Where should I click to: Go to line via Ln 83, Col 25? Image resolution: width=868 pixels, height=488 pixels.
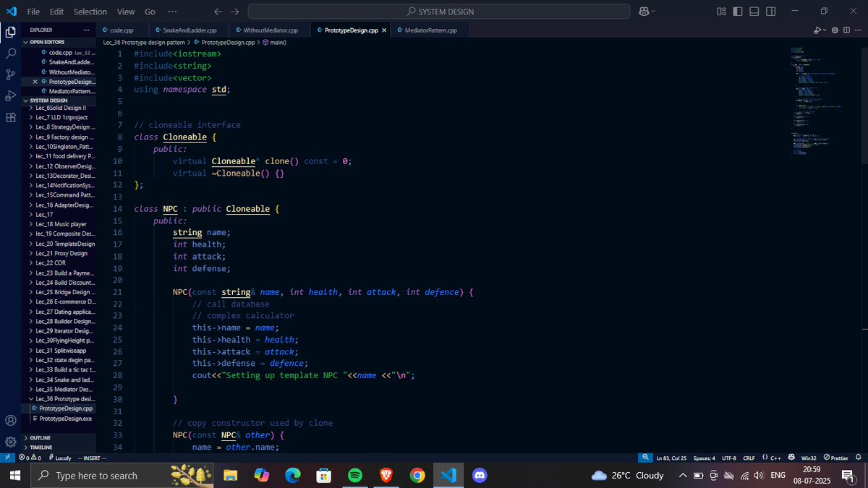click(x=671, y=458)
